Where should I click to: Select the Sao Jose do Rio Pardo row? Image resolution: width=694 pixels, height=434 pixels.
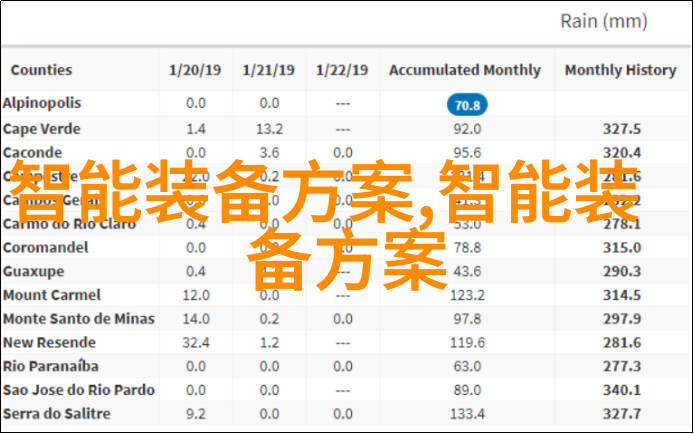(345, 390)
